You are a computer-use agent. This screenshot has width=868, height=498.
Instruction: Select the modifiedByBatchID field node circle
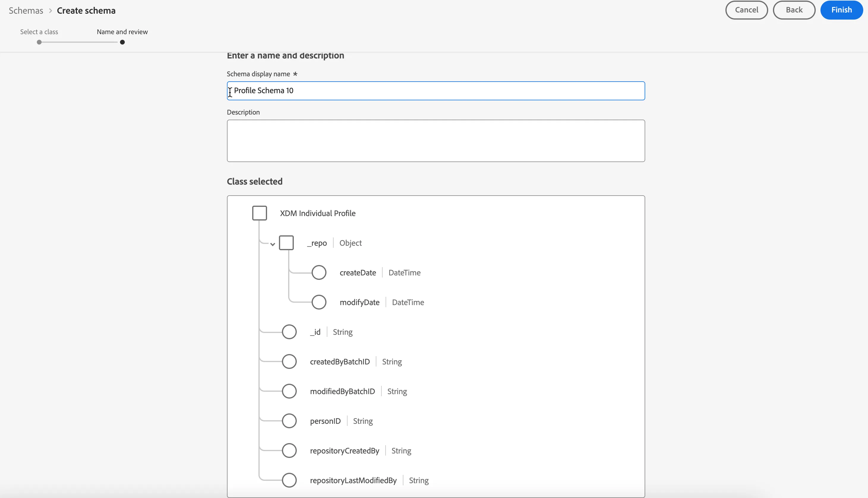click(x=289, y=391)
